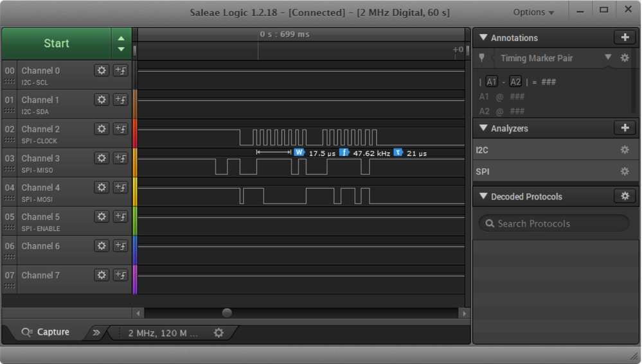Screen dimensions: 642x364
Task: Open Channel 5 settings gear
Action: pyautogui.click(x=102, y=217)
